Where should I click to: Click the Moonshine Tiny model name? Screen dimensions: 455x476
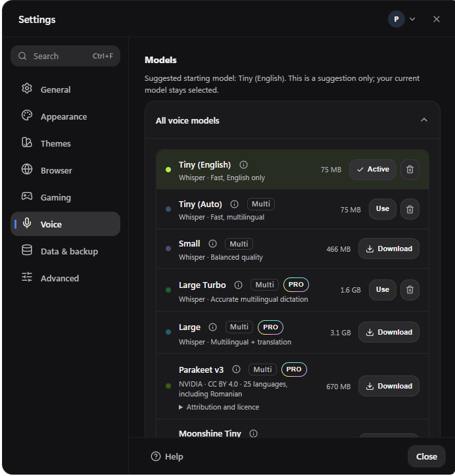pyautogui.click(x=210, y=433)
